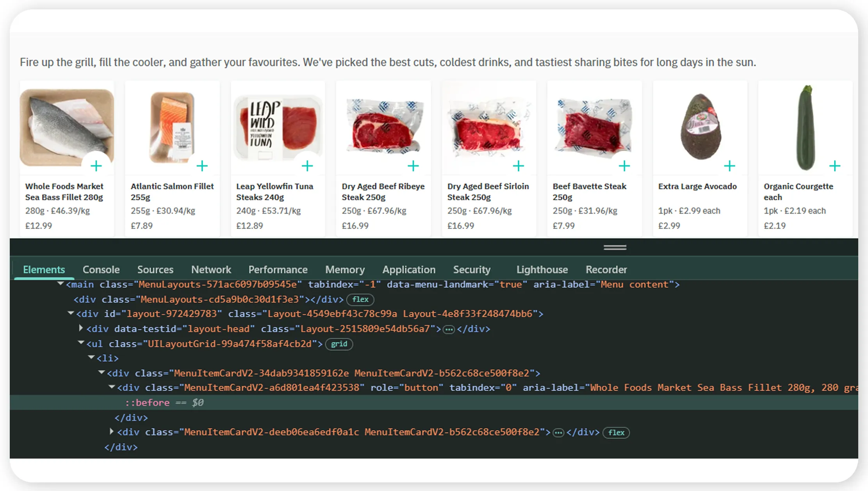
Task: Collapse the MenuItemCardV2-a6d801ea4f423538 button div
Action: coord(112,387)
